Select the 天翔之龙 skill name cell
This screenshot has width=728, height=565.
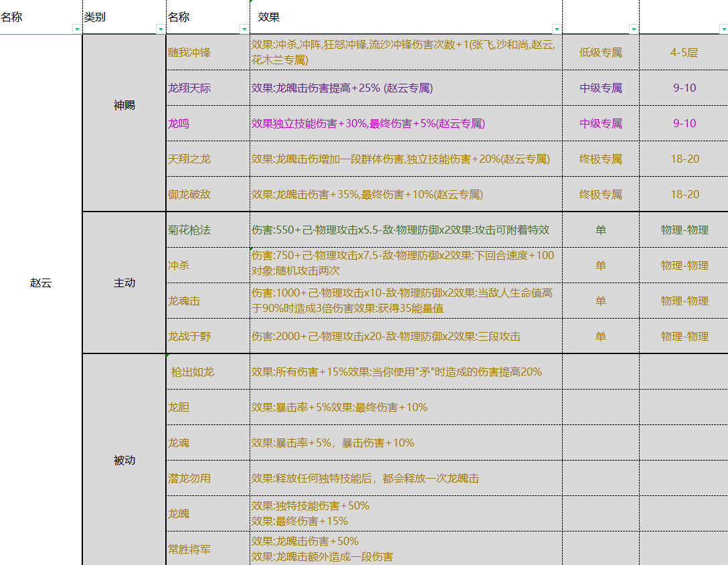[x=208, y=159]
